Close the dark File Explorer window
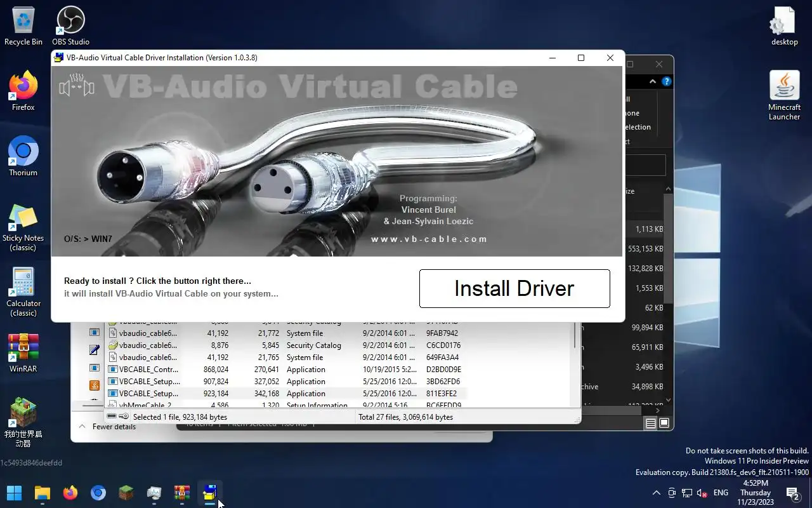The height and width of the screenshot is (508, 812). pyautogui.click(x=659, y=64)
